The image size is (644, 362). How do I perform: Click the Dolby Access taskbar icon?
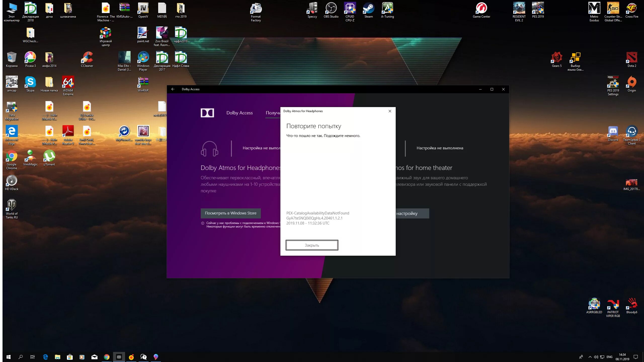119,357
